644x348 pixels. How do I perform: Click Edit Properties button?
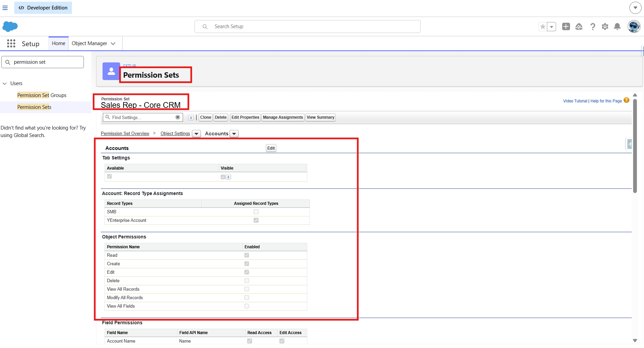pos(245,117)
